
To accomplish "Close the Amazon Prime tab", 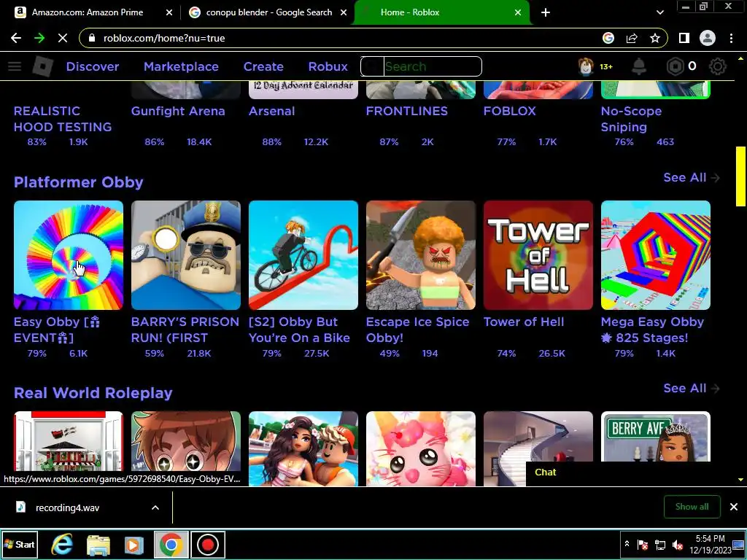I will coord(169,12).
